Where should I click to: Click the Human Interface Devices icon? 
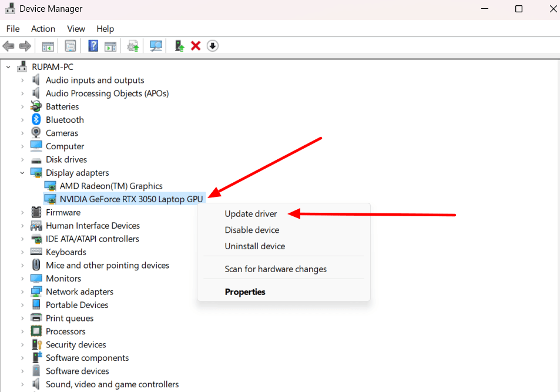(36, 225)
